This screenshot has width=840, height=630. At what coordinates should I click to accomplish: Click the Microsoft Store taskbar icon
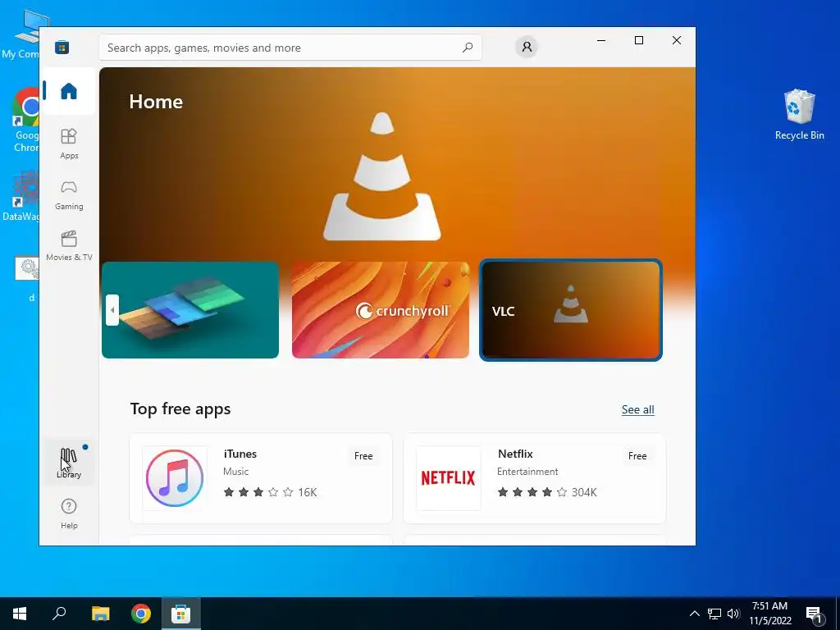click(x=181, y=614)
